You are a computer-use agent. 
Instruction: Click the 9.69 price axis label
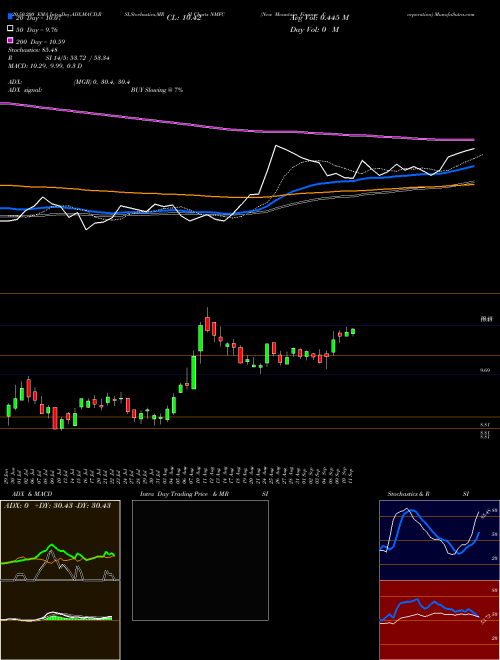coord(485,370)
